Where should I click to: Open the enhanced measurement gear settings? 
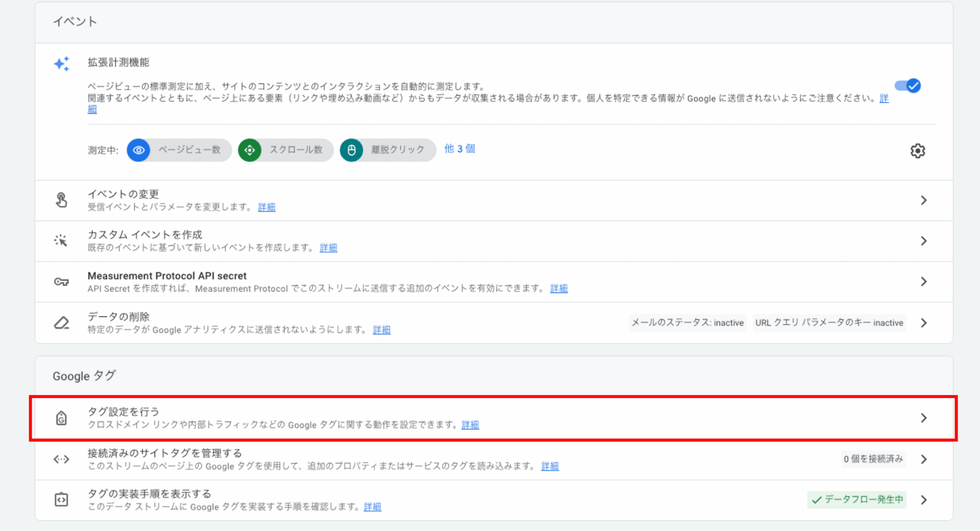tap(918, 150)
